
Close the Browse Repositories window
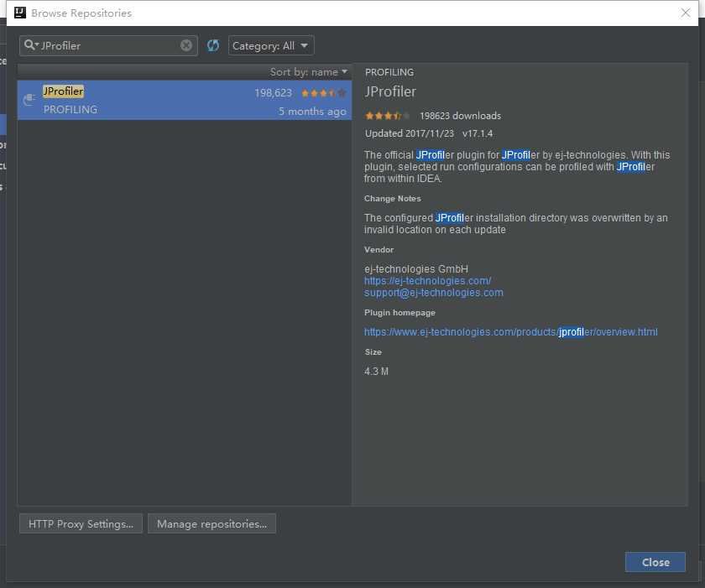coord(686,13)
